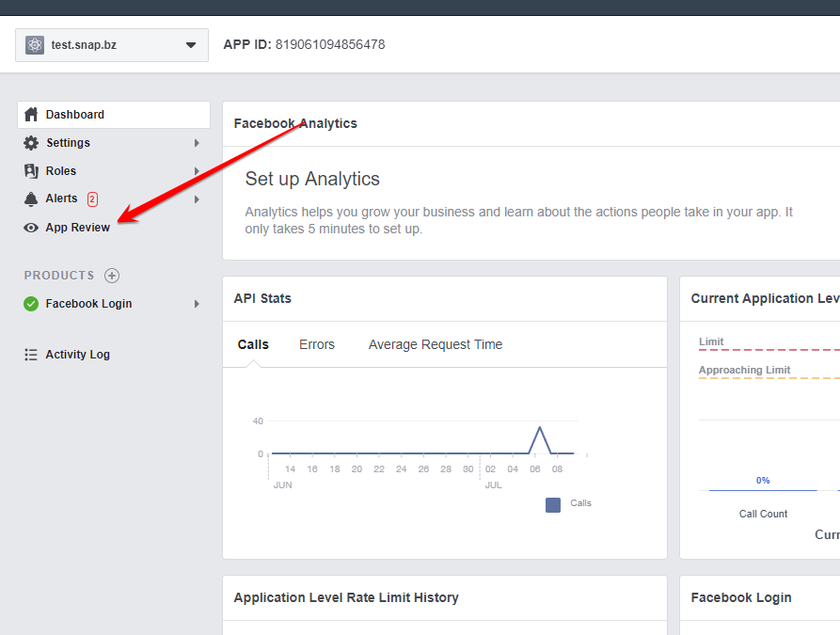The width and height of the screenshot is (840, 635).
Task: Click the Facebook Analytics card title
Action: click(295, 124)
